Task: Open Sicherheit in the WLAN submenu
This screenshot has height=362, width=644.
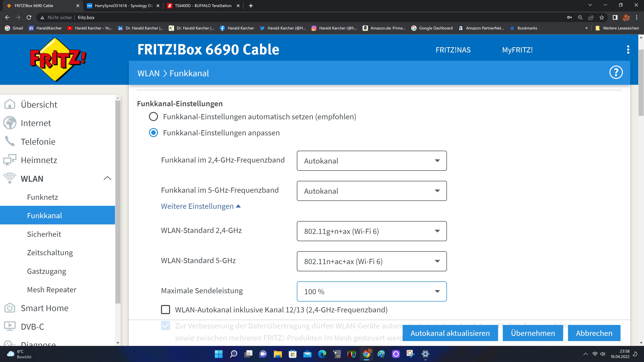Action: (44, 234)
